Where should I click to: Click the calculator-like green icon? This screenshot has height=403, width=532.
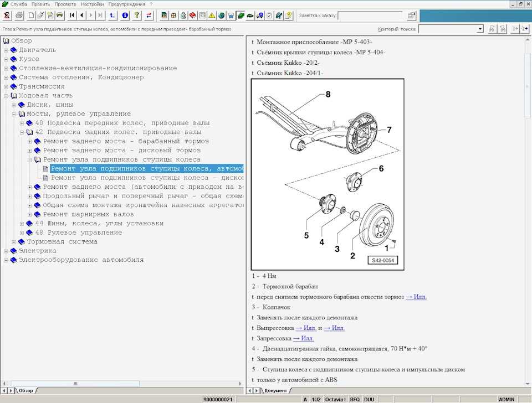pos(164,15)
